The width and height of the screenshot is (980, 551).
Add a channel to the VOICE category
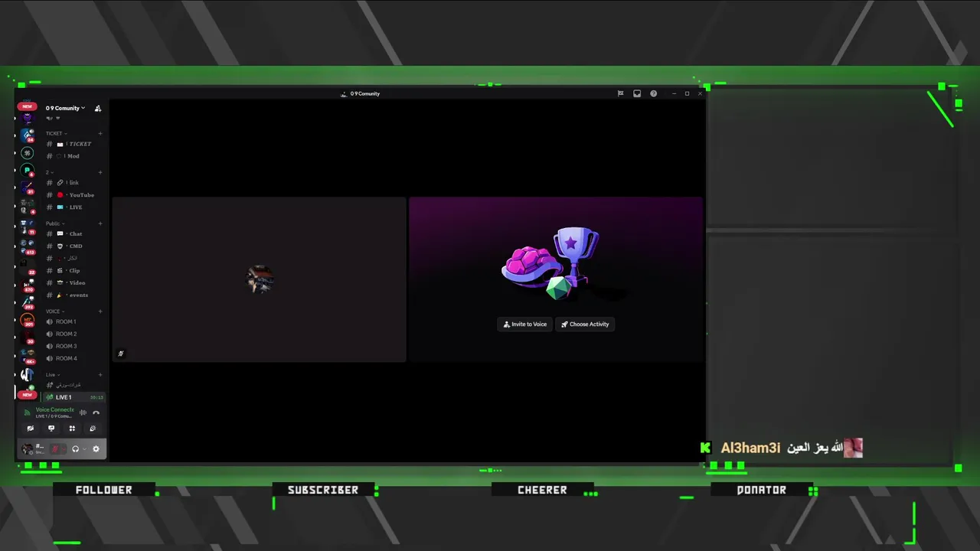click(x=100, y=311)
